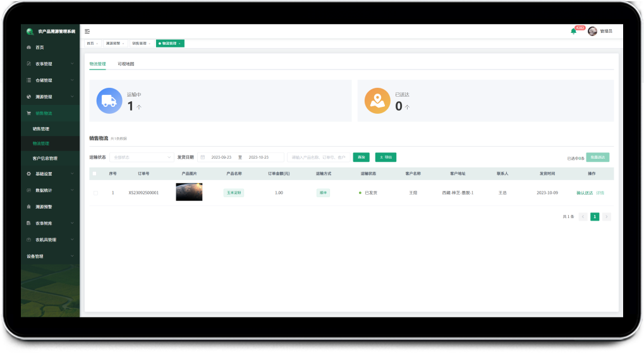Expand the 基础设置 sidebar menu
Image resolution: width=644 pixels, height=354 pixels.
click(49, 173)
